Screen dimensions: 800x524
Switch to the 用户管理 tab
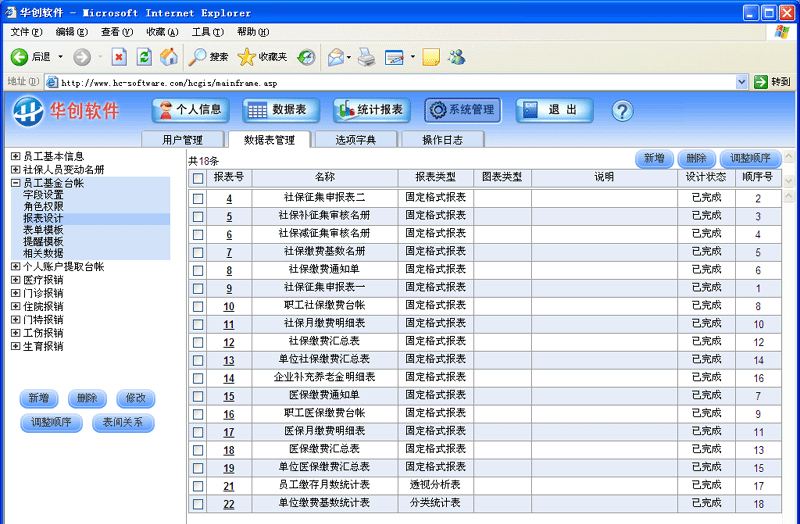[x=182, y=140]
